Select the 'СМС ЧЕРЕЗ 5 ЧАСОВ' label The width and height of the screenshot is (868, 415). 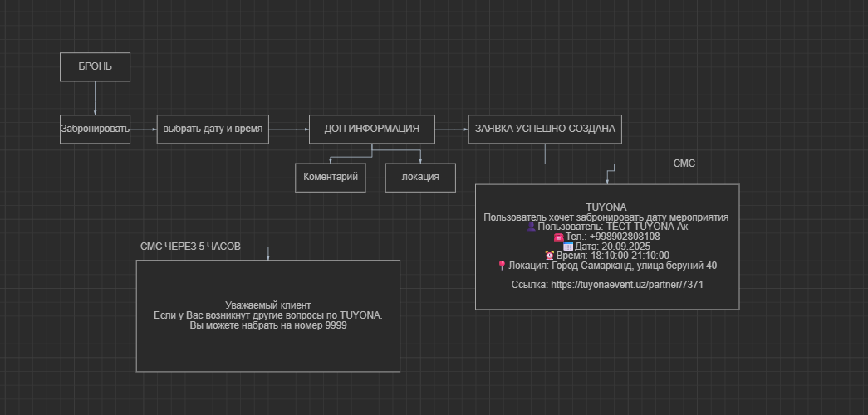(190, 247)
